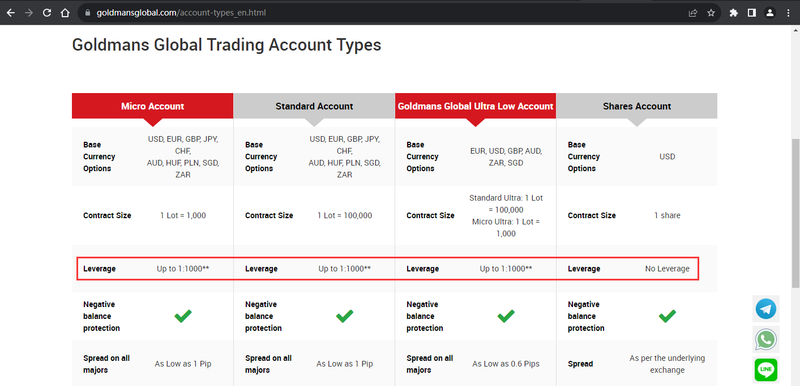This screenshot has width=800, height=386.
Task: Click Standard Account leverage Up to 1:1000**
Action: [x=344, y=269]
